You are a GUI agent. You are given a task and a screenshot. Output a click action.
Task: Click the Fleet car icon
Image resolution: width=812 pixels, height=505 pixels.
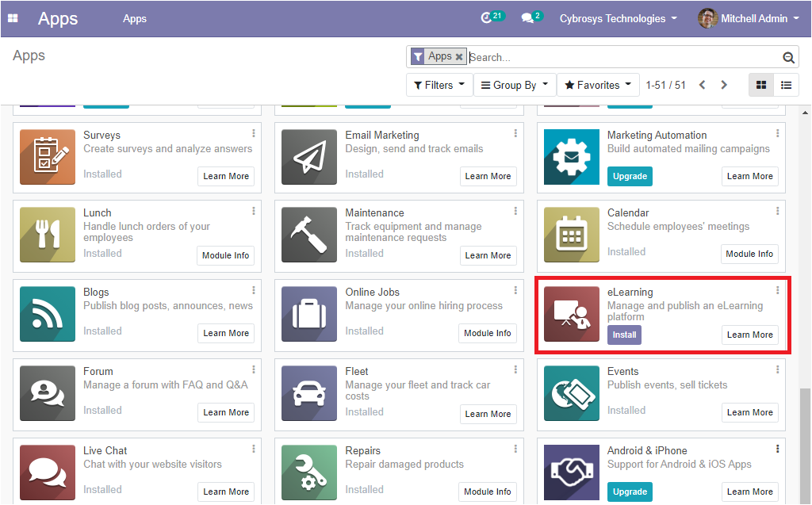tap(309, 393)
